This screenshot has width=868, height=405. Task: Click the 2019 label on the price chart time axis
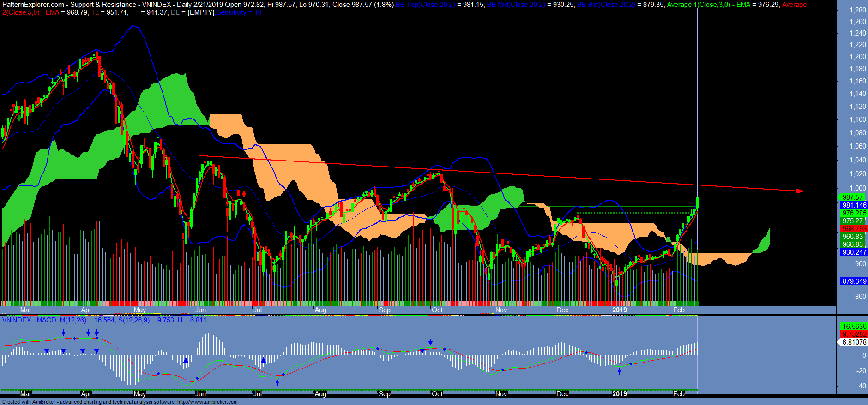(619, 310)
